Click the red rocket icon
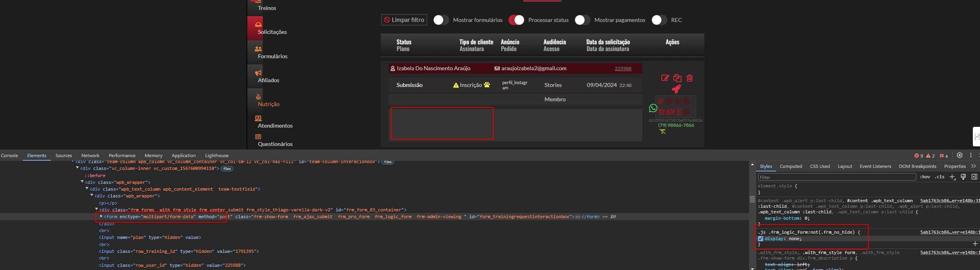This screenshot has height=270, width=980. (676, 89)
